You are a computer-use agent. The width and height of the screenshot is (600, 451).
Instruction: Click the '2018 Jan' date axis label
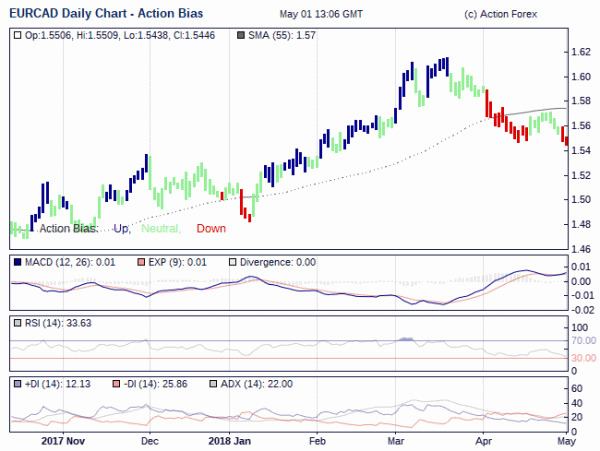click(232, 440)
